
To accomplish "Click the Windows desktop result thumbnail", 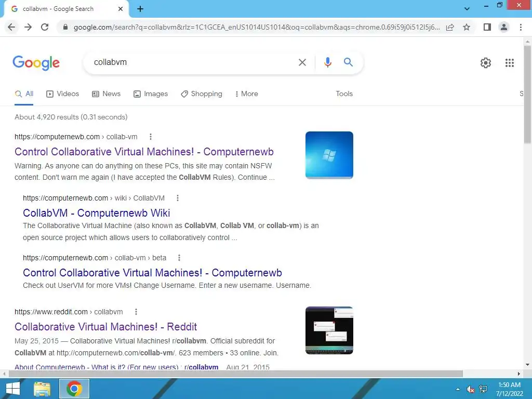I will [329, 155].
